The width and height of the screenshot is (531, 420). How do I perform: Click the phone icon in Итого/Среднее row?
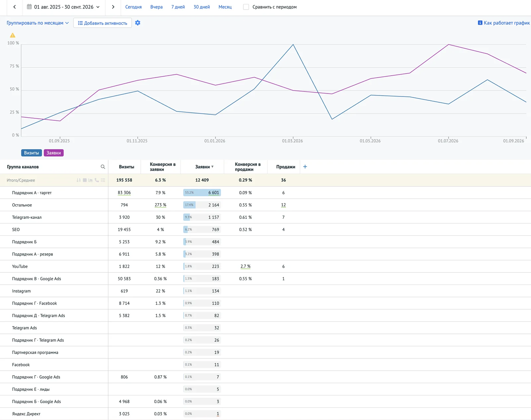[97, 180]
